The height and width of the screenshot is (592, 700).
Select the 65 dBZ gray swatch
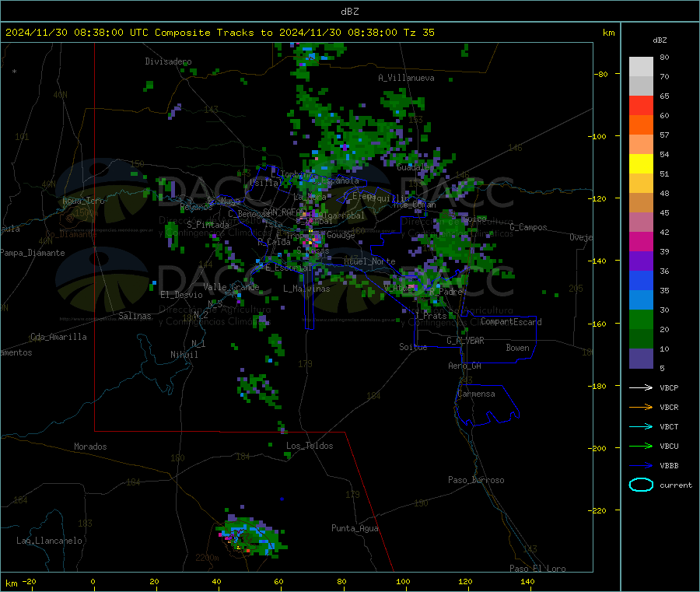point(641,86)
